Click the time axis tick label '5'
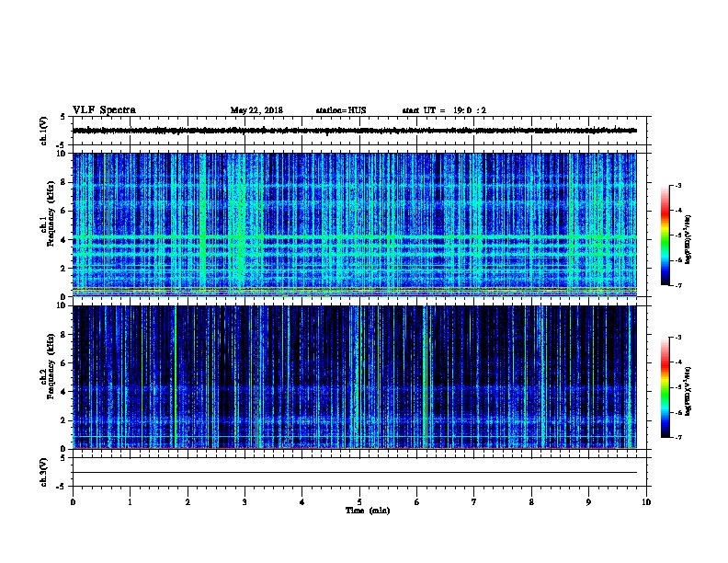The image size is (728, 563). click(x=359, y=502)
